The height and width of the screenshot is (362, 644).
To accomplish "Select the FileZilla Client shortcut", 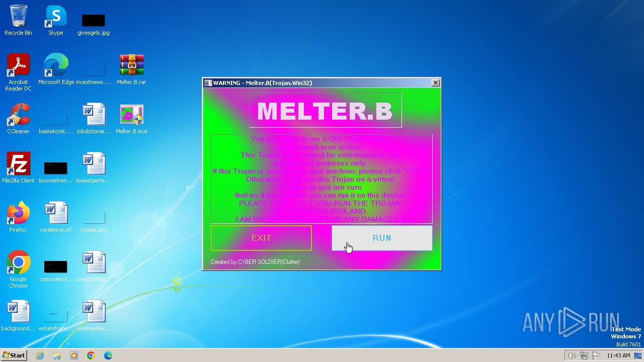I will (18, 168).
